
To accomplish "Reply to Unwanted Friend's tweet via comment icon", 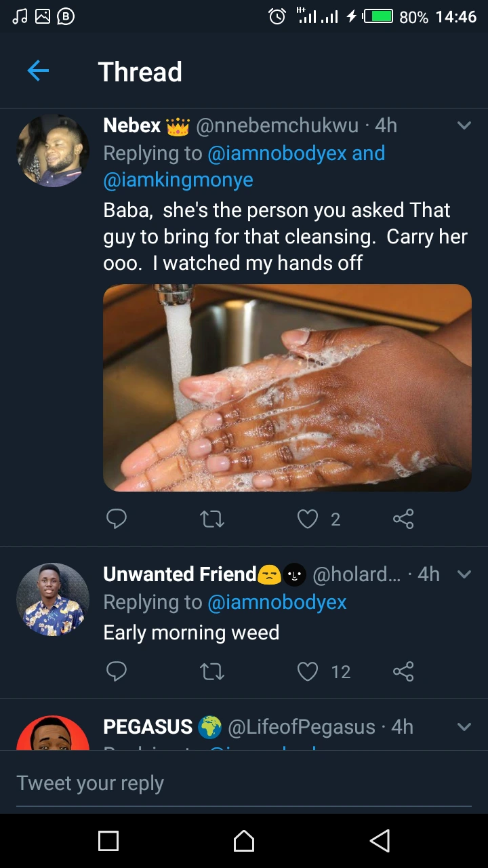I will [117, 672].
